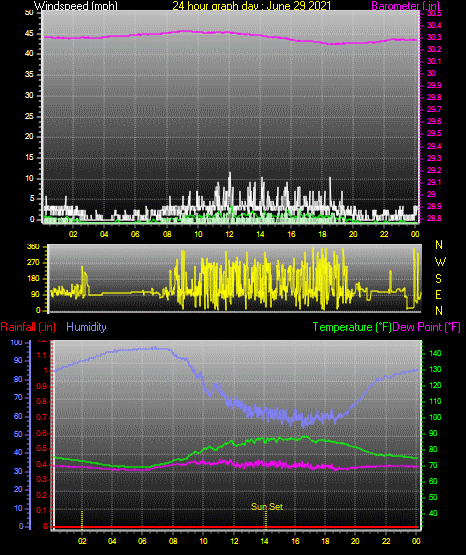The image size is (466, 555).
Task: Click the E compass letter
Action: (438, 294)
